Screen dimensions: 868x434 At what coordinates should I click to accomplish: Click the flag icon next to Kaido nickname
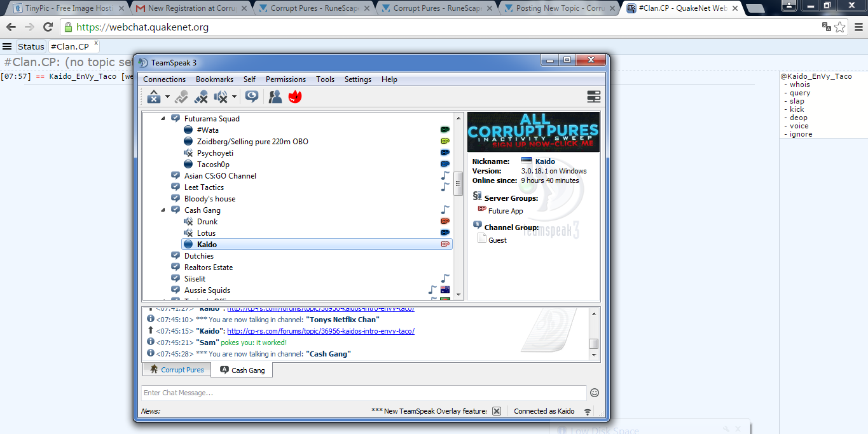pyautogui.click(x=527, y=161)
